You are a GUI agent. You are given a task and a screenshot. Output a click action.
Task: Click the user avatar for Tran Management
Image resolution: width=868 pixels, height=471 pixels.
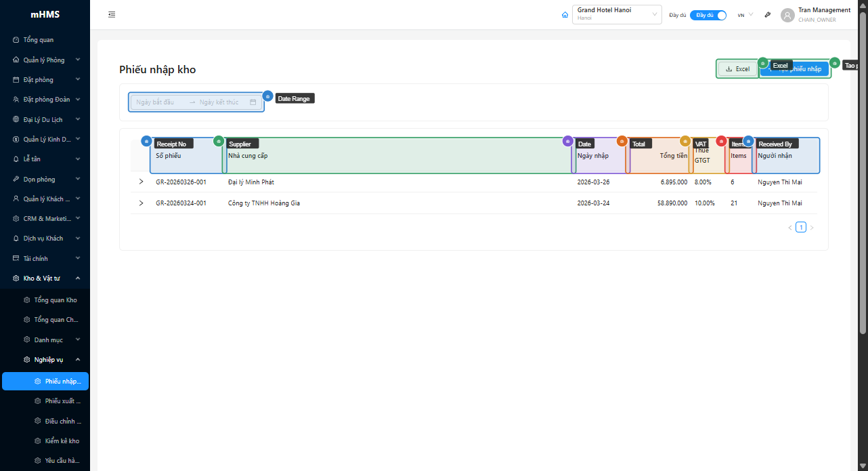(x=787, y=15)
